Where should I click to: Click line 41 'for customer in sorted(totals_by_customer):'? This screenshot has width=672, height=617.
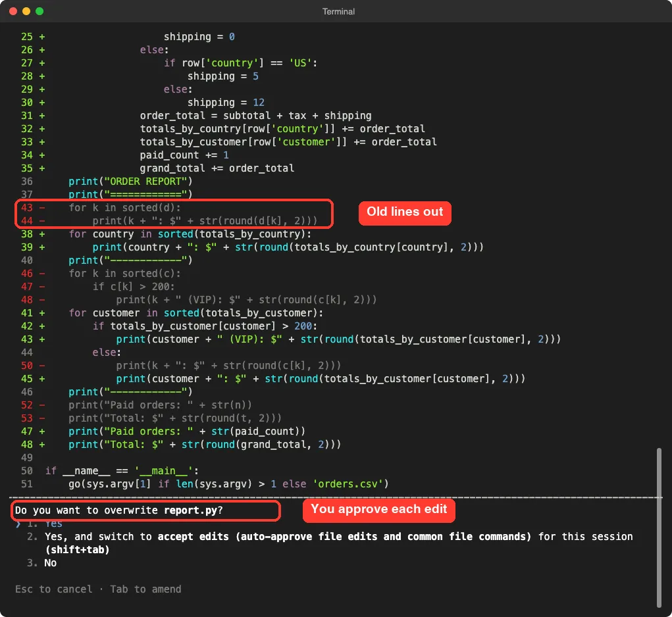pos(196,313)
